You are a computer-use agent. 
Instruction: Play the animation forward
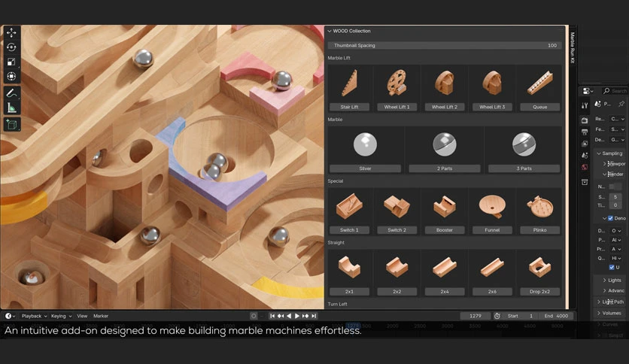[297, 316]
